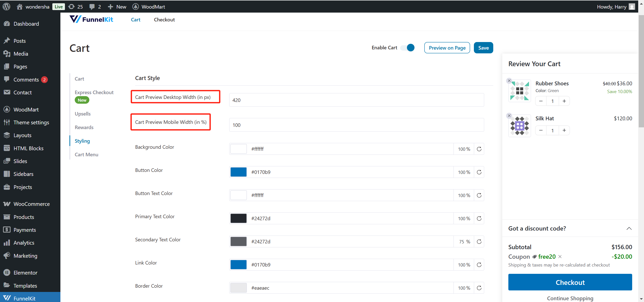Increase Silk Hat quantity with plus
The image size is (644, 302).
click(x=564, y=130)
